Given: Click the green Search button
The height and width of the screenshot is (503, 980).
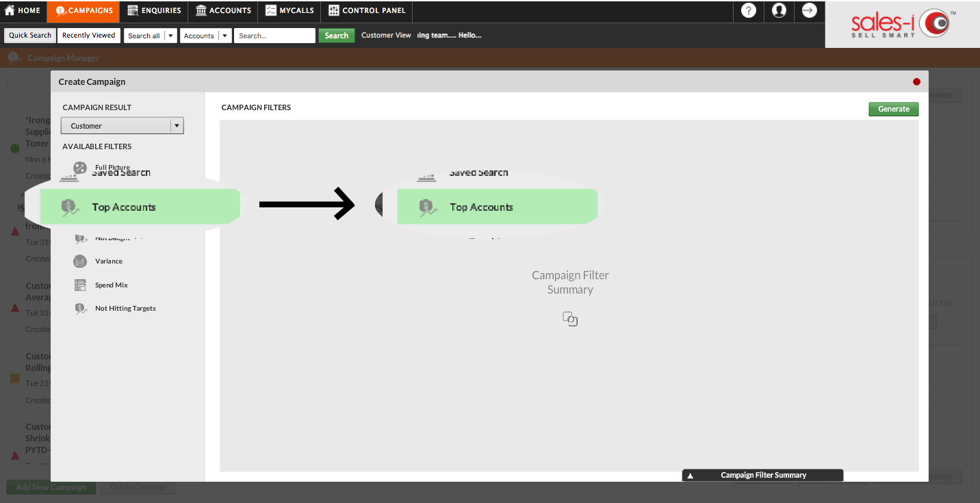Looking at the screenshot, I should 336,36.
